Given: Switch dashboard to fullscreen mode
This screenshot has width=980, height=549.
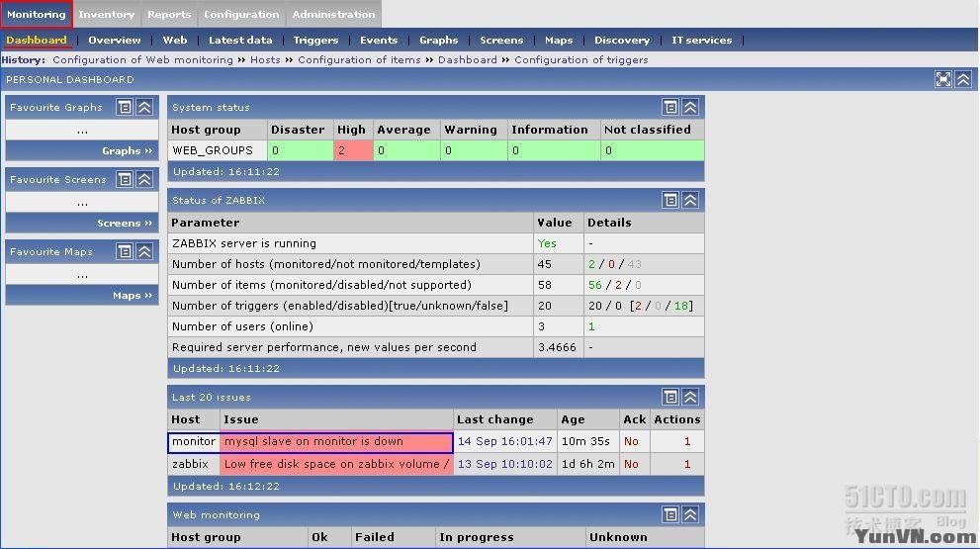Looking at the screenshot, I should click(943, 79).
